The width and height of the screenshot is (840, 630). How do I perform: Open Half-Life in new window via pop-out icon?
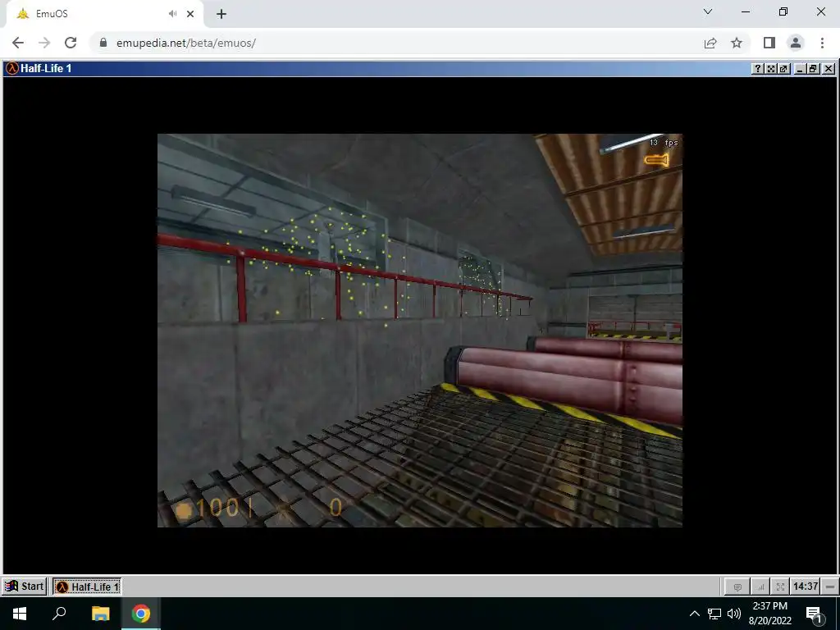tap(783, 69)
